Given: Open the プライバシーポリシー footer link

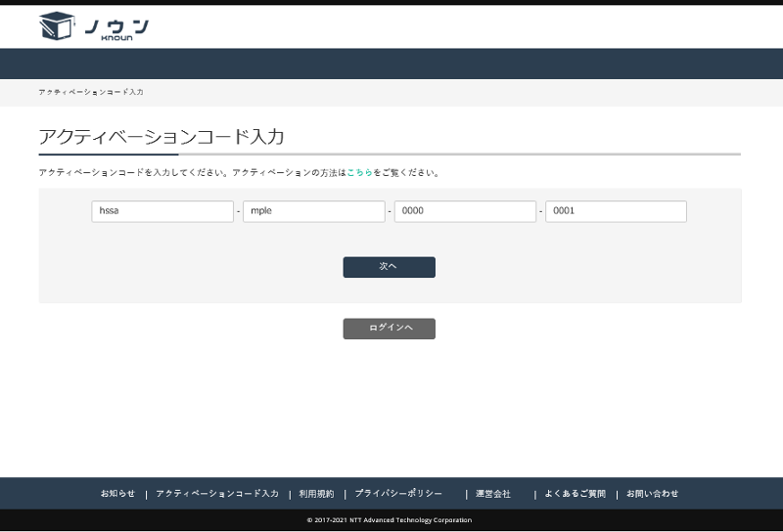Looking at the screenshot, I should (398, 494).
